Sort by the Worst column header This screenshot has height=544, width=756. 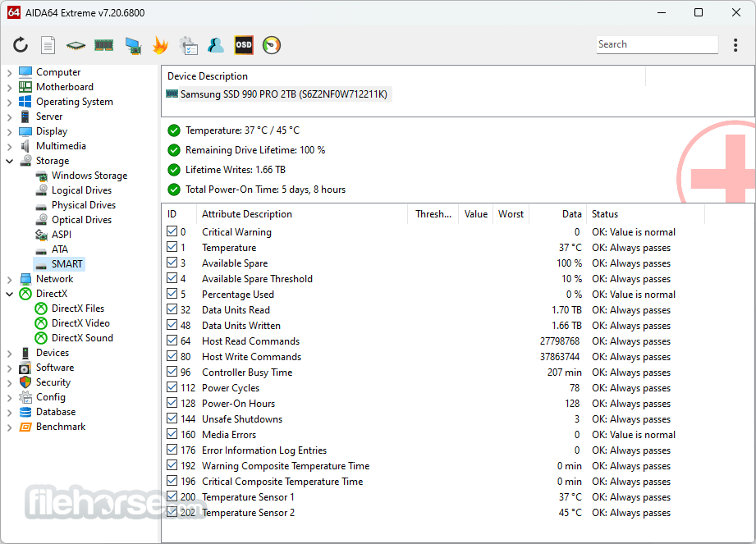(511, 214)
